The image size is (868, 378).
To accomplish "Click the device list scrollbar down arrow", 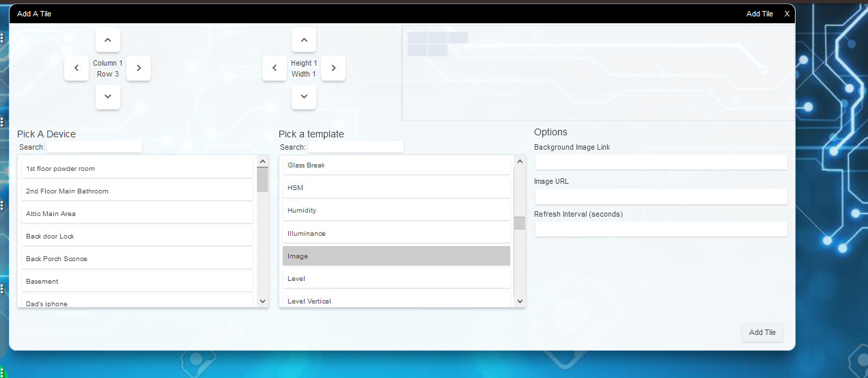I will click(x=262, y=301).
